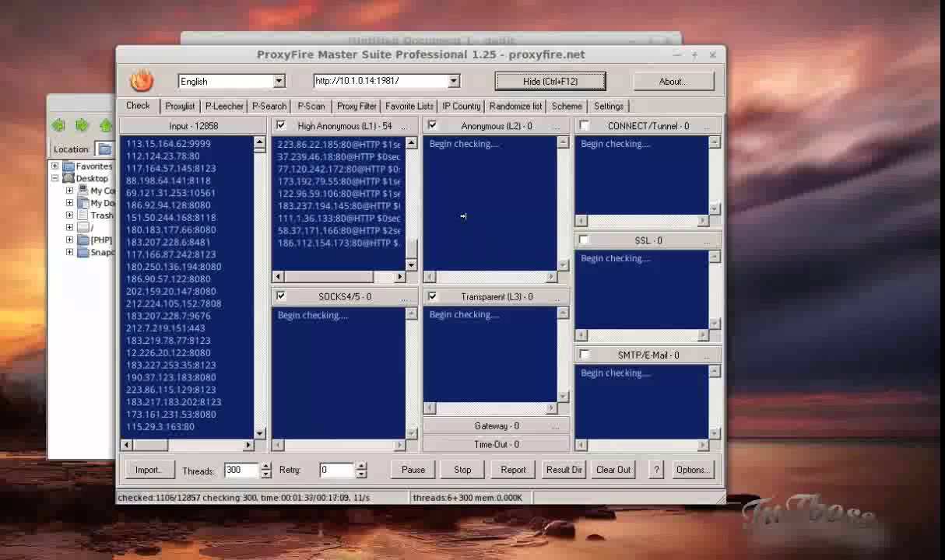Click the Snap folder icon in file tree
This screenshot has width=945, height=560.
point(83,253)
